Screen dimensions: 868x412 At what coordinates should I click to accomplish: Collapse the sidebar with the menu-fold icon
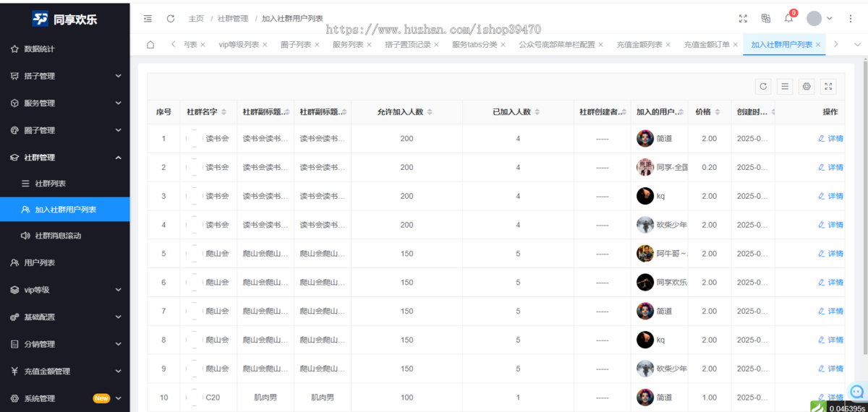pos(148,18)
